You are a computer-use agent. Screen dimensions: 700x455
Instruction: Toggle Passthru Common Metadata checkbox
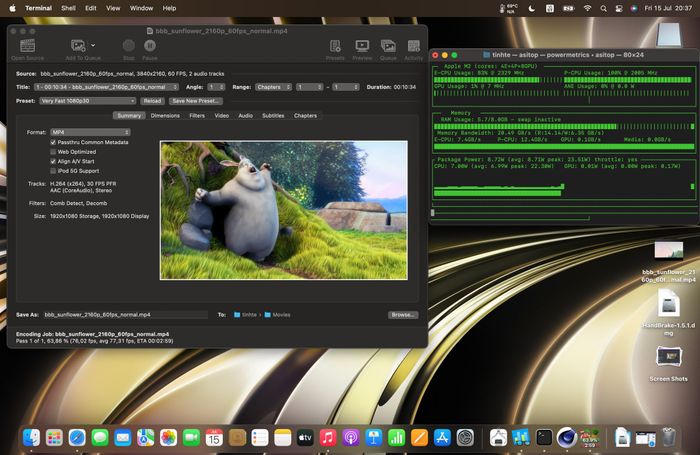(53, 142)
